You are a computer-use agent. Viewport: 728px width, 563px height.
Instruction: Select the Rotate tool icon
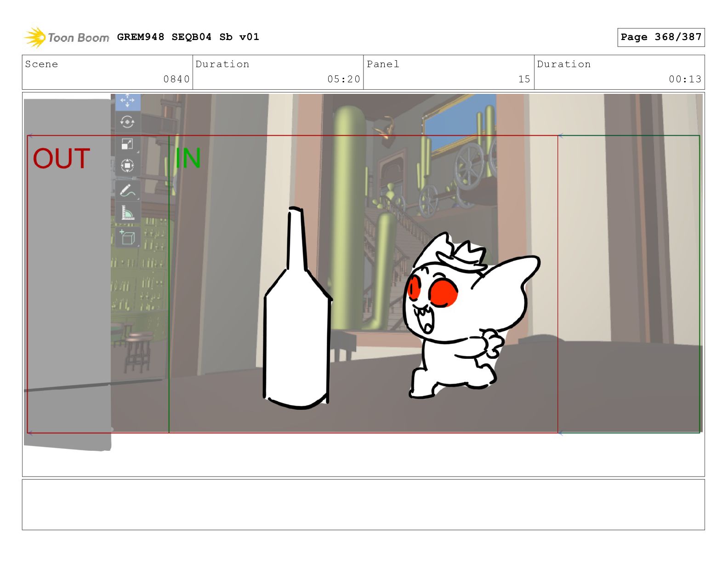(127, 122)
